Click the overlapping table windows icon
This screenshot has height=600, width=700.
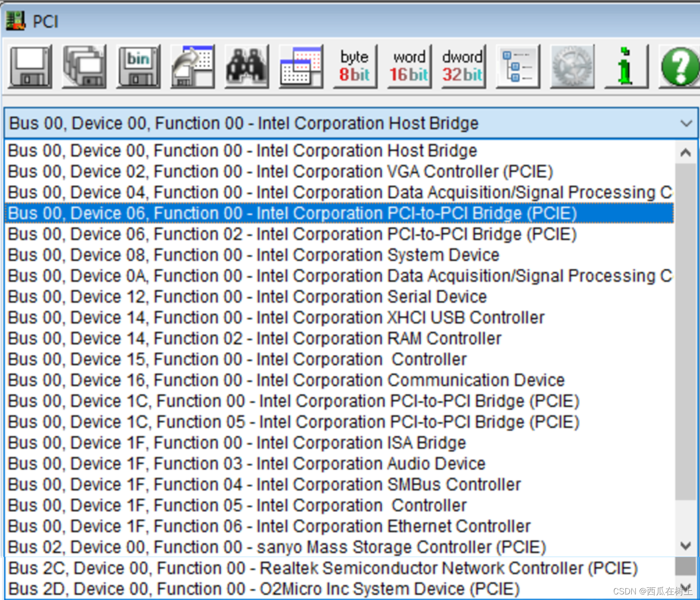point(301,67)
